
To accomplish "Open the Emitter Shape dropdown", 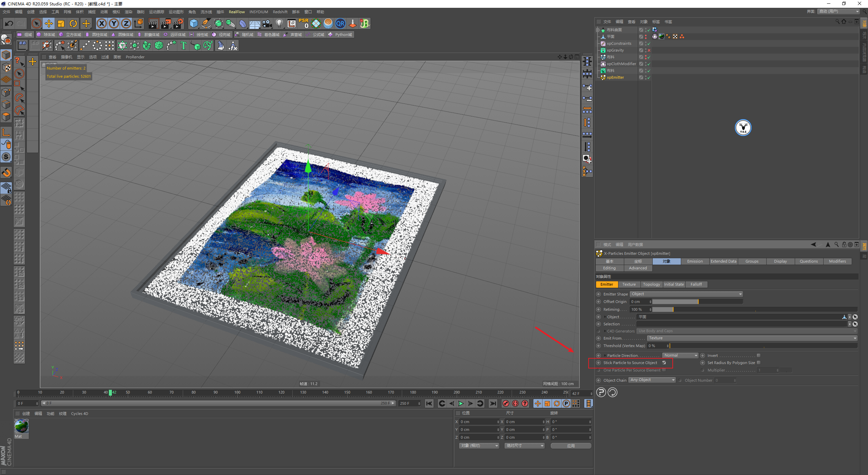I will [x=687, y=294].
